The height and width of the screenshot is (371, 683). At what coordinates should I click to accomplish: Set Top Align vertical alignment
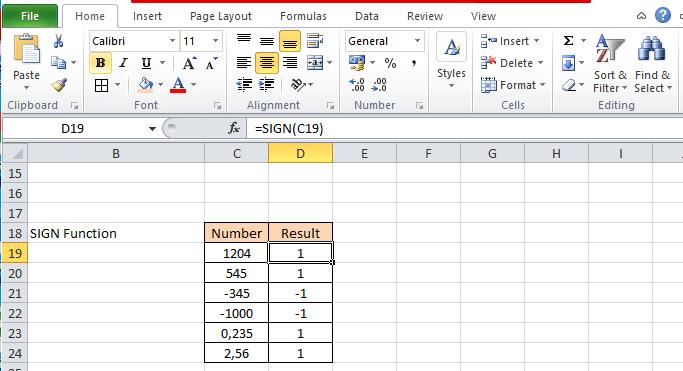(x=244, y=40)
